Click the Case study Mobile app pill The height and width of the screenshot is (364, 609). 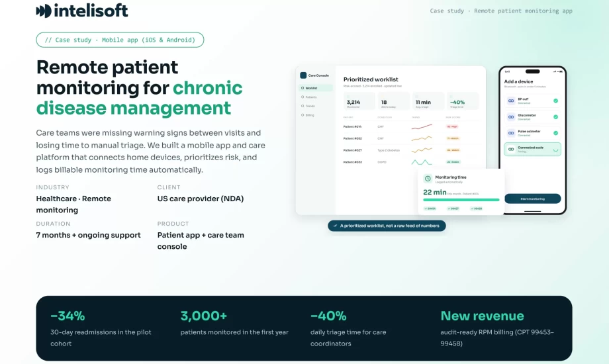(x=120, y=40)
